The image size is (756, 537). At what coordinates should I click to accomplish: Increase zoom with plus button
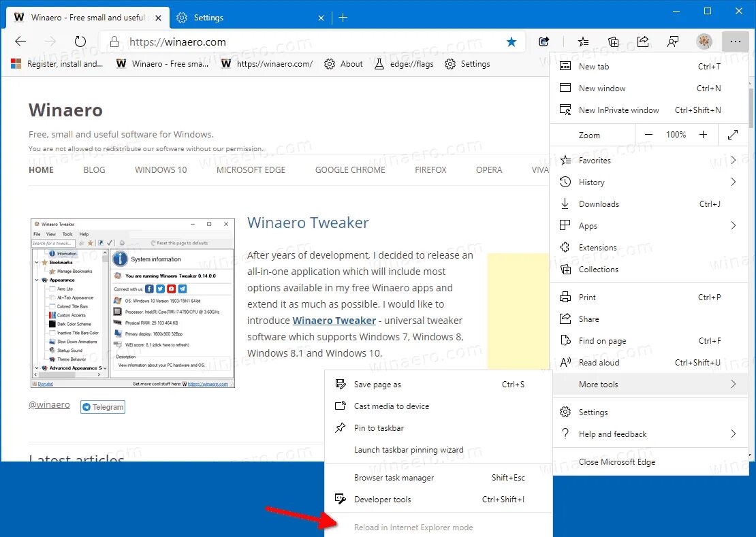[x=703, y=135]
